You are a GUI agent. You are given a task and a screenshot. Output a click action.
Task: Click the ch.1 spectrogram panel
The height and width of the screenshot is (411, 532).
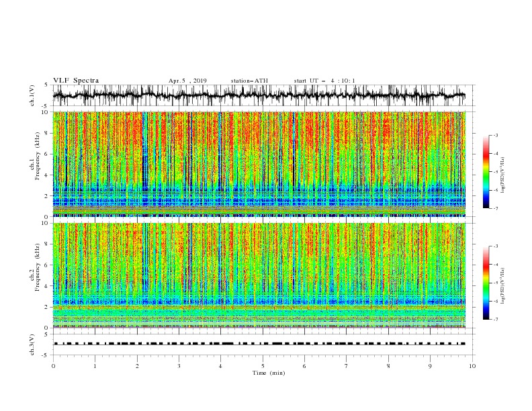coord(259,164)
